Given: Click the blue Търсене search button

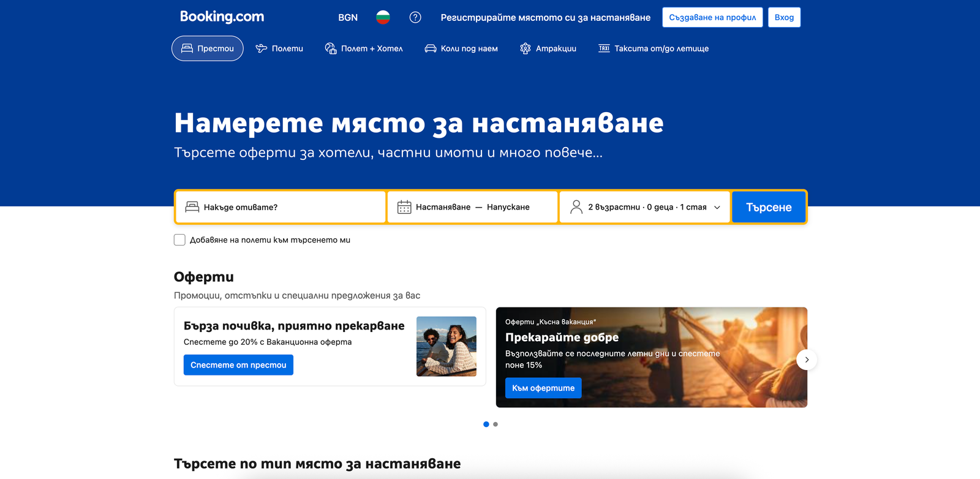Looking at the screenshot, I should pos(769,207).
